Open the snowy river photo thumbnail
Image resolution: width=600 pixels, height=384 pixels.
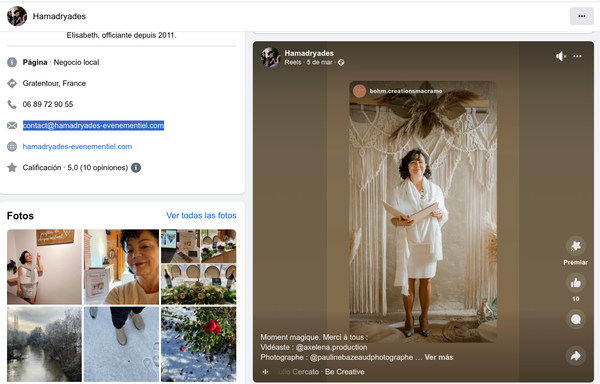pyautogui.click(x=44, y=344)
